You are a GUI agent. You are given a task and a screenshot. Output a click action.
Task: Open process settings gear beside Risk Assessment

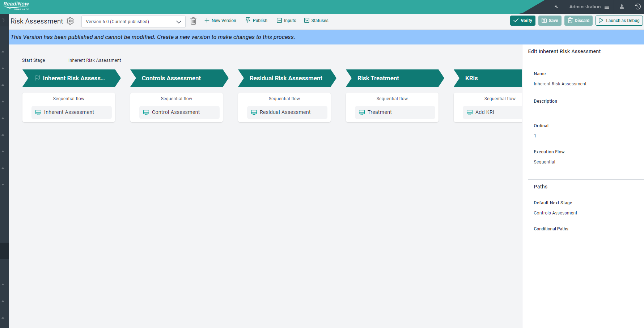[70, 21]
